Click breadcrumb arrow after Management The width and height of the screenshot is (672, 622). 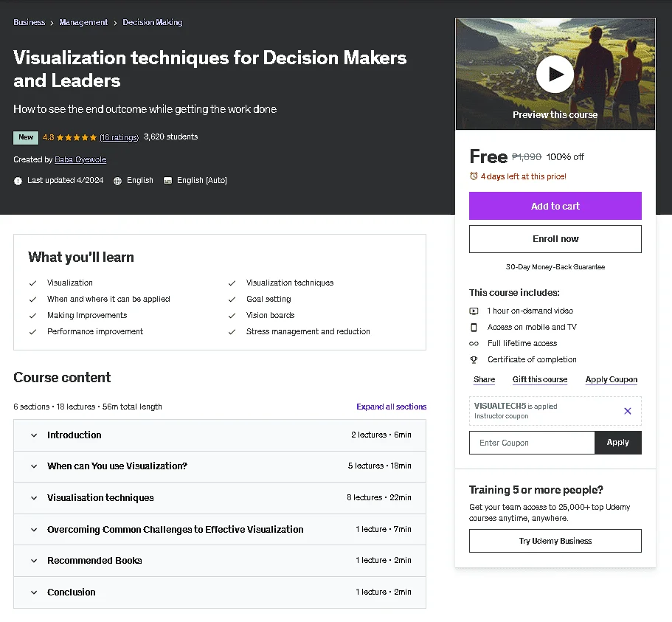coord(115,23)
